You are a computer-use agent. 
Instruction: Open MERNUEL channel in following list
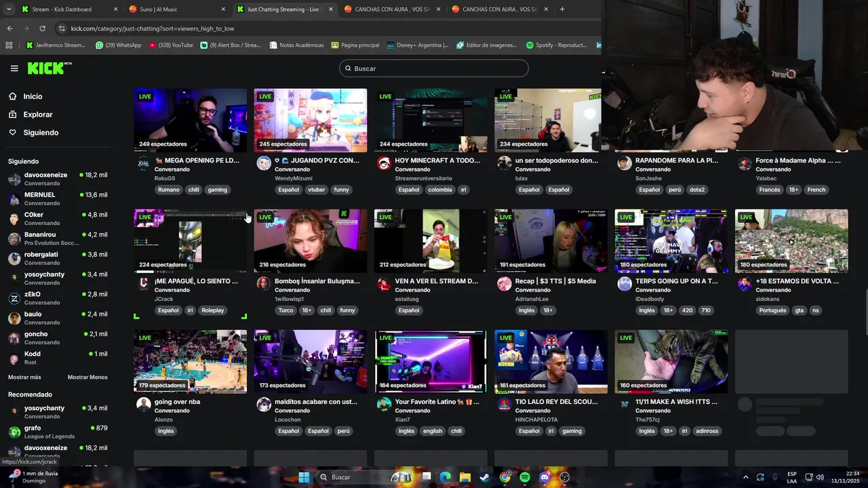coord(58,199)
